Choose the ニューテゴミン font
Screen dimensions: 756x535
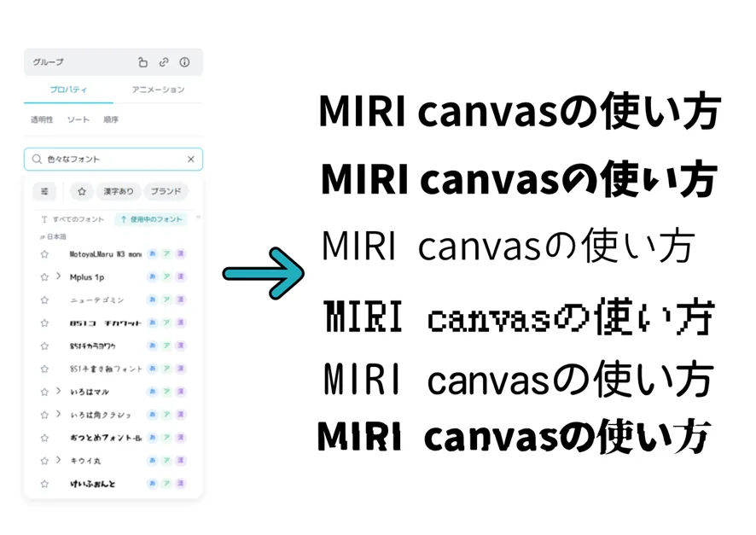pyautogui.click(x=97, y=299)
